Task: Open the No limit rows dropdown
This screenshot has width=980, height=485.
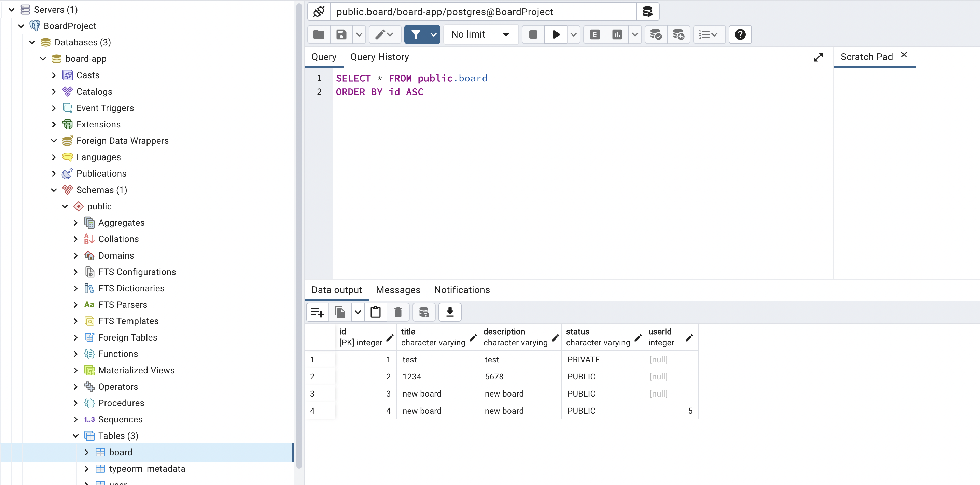Action: point(480,34)
